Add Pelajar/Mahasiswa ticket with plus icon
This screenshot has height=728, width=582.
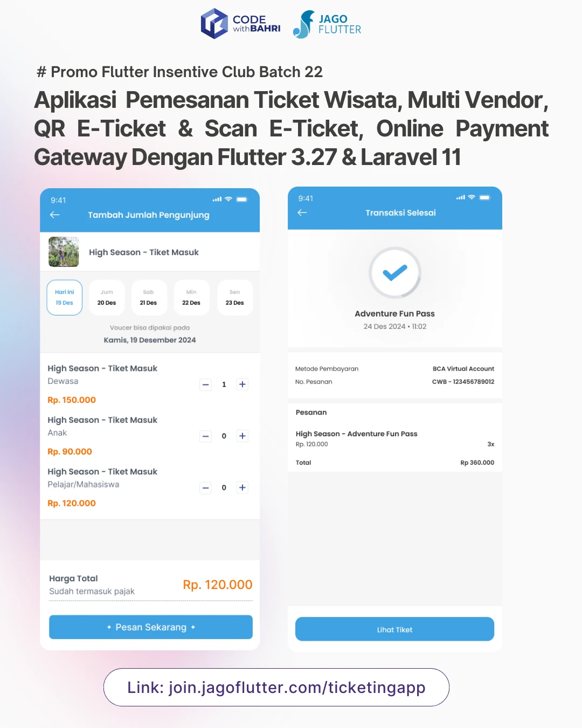242,487
